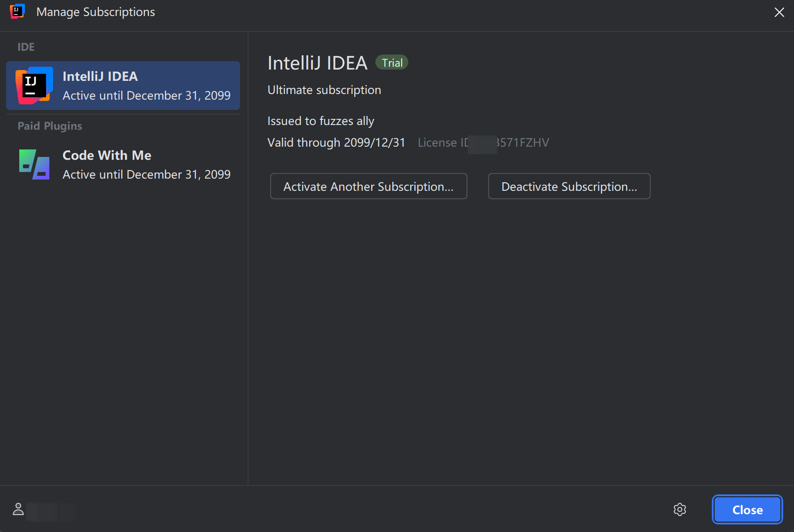This screenshot has height=532, width=794.
Task: Click the user account avatar icon
Action: pyautogui.click(x=18, y=509)
